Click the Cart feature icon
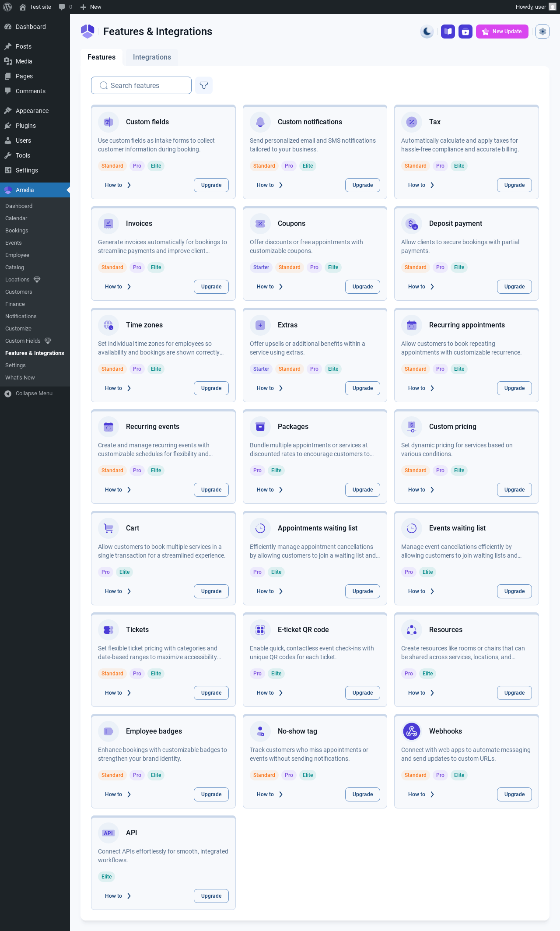The height and width of the screenshot is (931, 560). tap(108, 528)
